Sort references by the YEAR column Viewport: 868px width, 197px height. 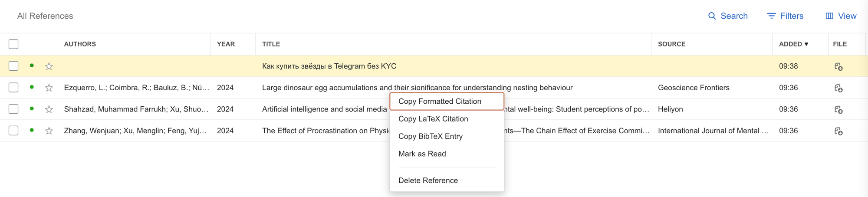pos(226,44)
